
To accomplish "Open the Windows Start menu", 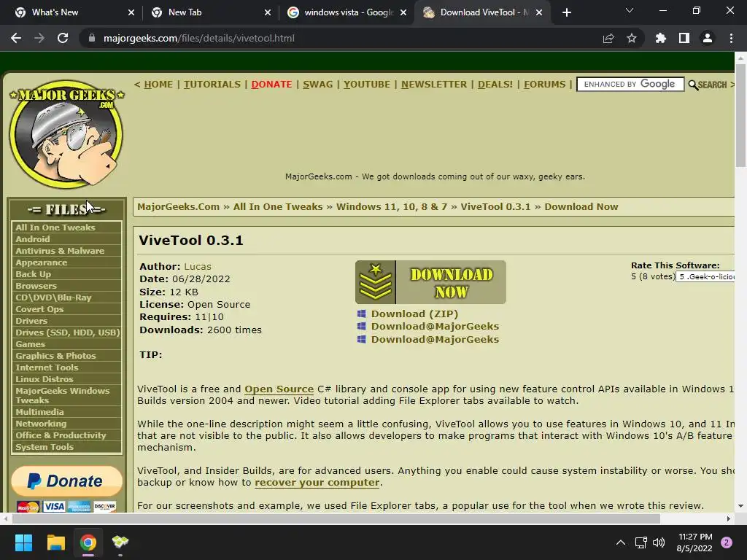I will click(x=23, y=542).
